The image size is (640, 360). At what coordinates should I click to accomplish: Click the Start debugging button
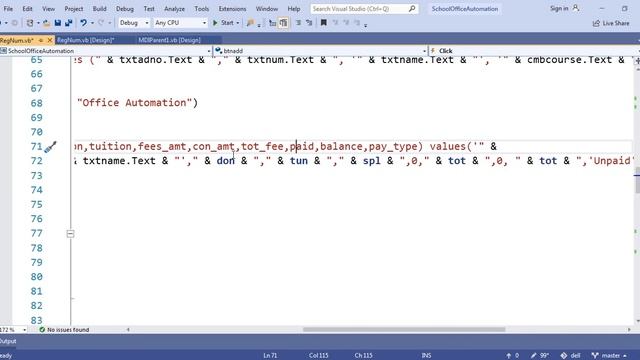coord(223,23)
